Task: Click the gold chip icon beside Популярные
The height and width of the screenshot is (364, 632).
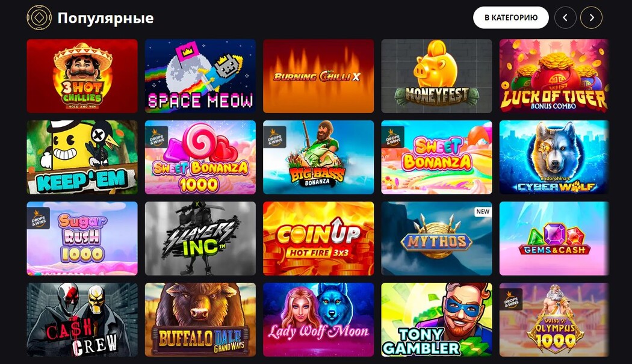Action: (x=39, y=17)
